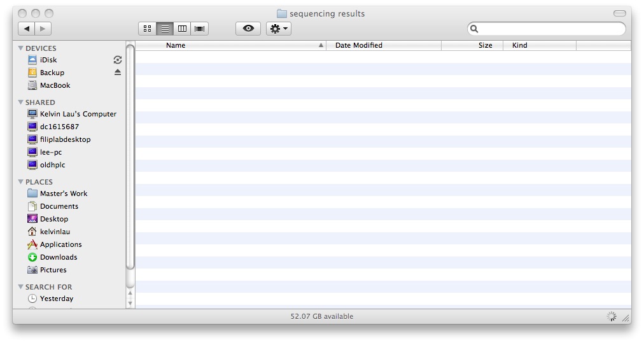644x343 pixels.
Task: Select the Backup drive icon
Action: tap(32, 73)
